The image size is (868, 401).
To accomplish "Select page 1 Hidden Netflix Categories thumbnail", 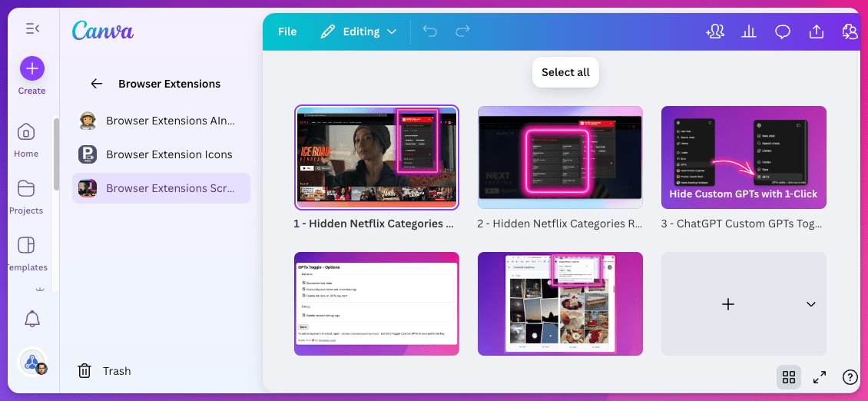I will (x=376, y=157).
